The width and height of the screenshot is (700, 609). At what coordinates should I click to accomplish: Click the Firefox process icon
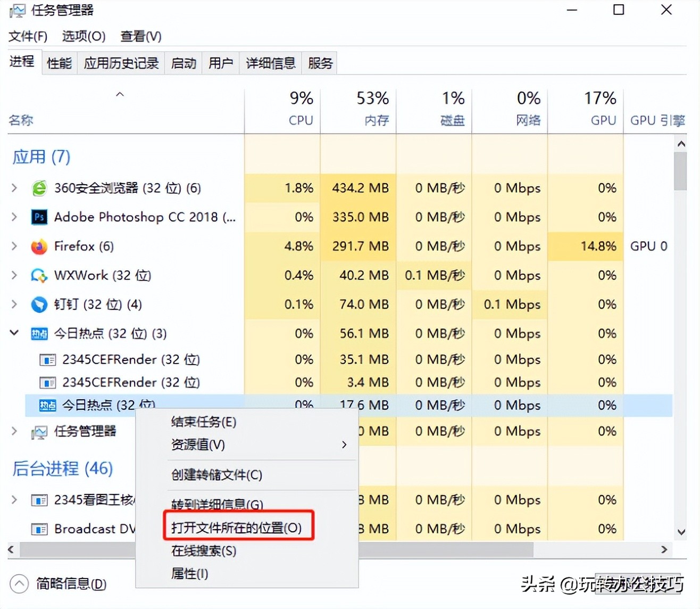[39, 246]
